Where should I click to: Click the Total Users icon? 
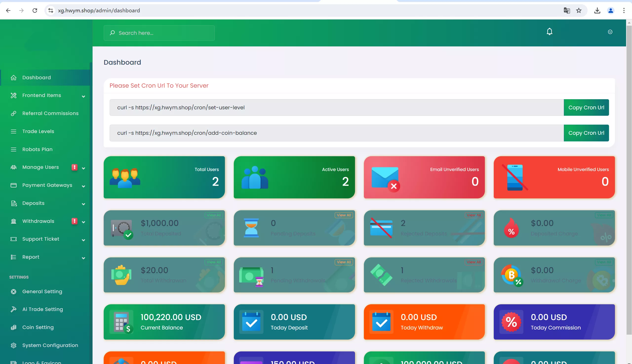125,177
